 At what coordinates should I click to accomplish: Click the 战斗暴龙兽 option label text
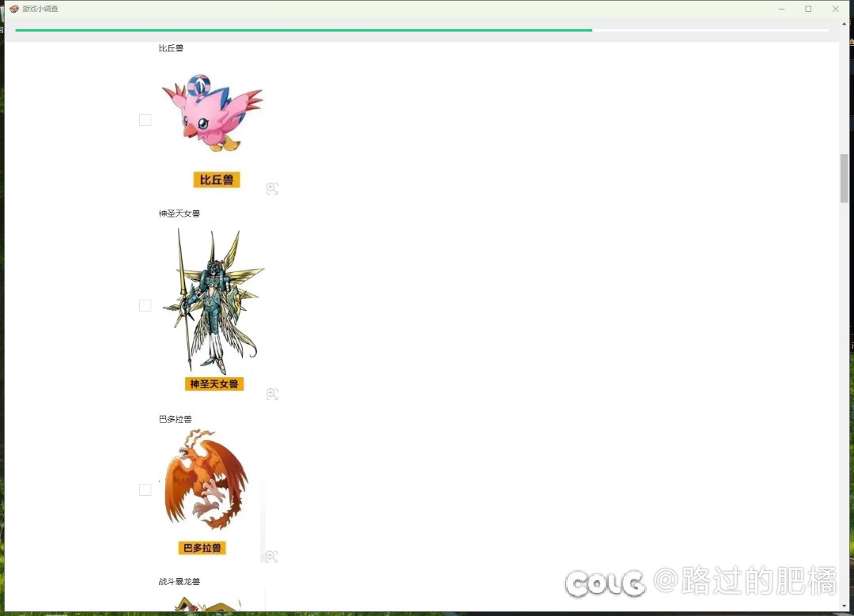pyautogui.click(x=179, y=581)
